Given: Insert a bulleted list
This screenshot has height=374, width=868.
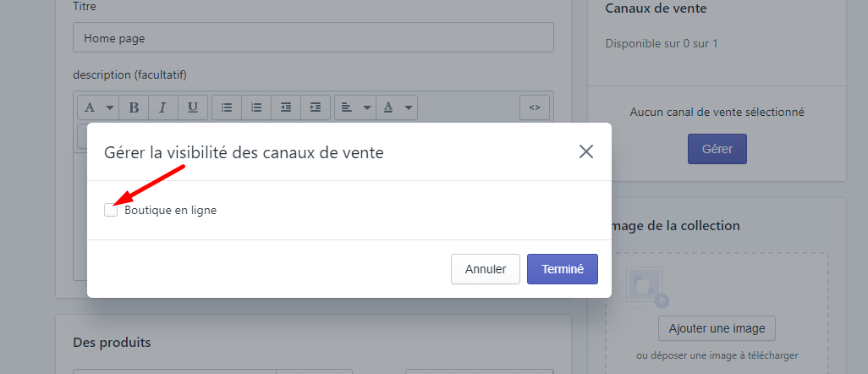Looking at the screenshot, I should 227,107.
